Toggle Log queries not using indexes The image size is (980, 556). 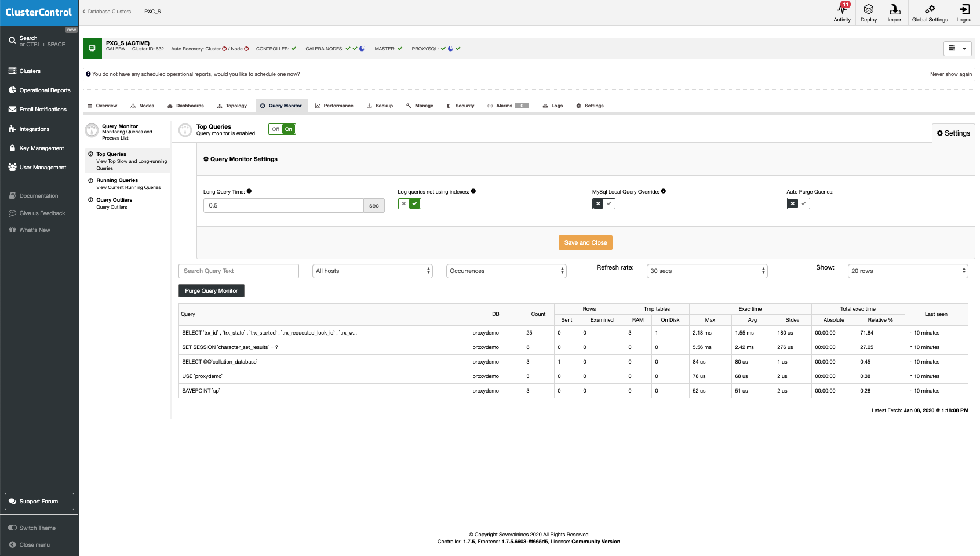pyautogui.click(x=409, y=203)
